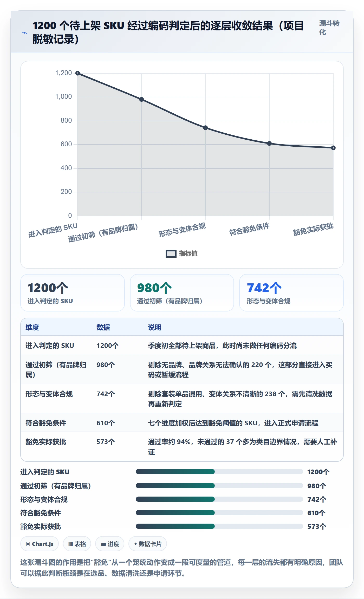The image size is (364, 599).
Task: Click description starting 剔除套装单品混用
Action: click(240, 399)
